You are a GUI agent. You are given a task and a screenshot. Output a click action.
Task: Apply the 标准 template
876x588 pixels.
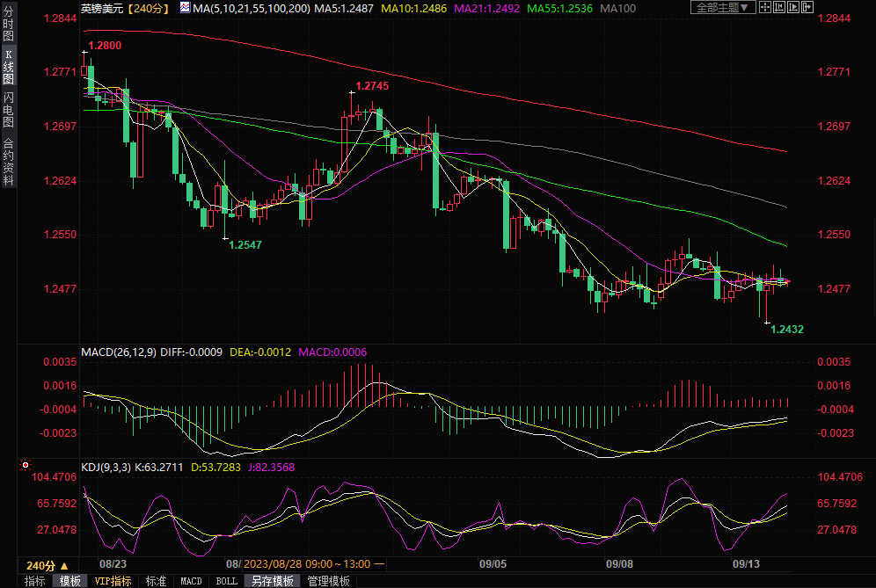coord(156,581)
